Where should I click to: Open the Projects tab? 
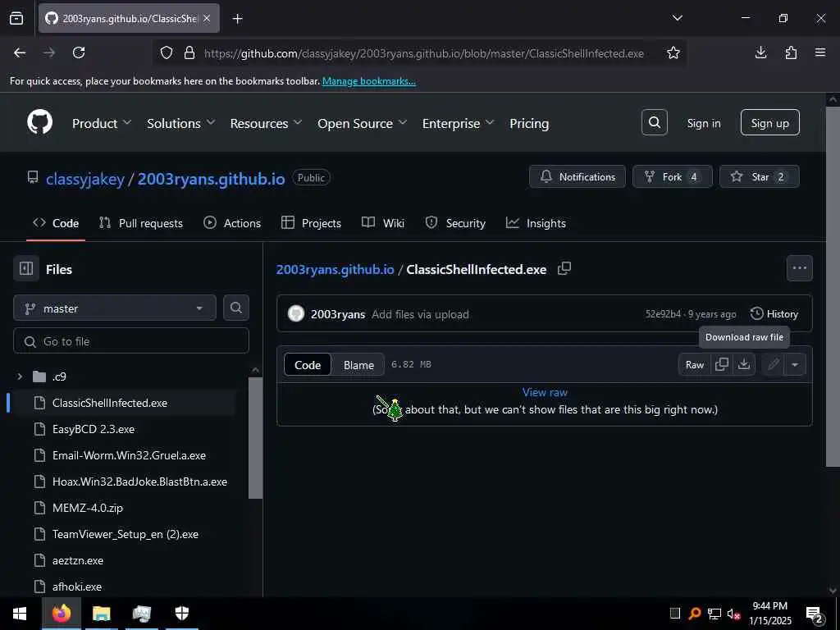[x=311, y=223]
